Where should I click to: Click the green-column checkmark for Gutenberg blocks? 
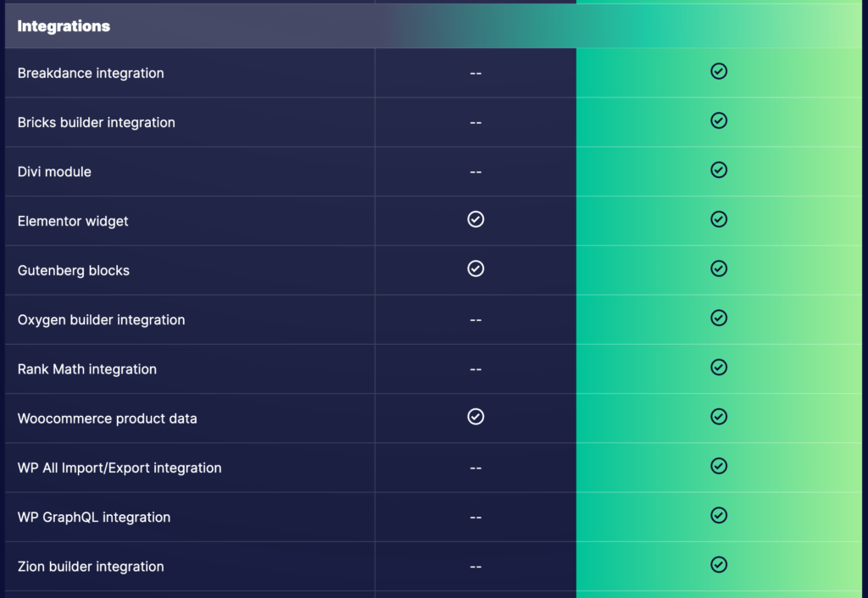719,269
